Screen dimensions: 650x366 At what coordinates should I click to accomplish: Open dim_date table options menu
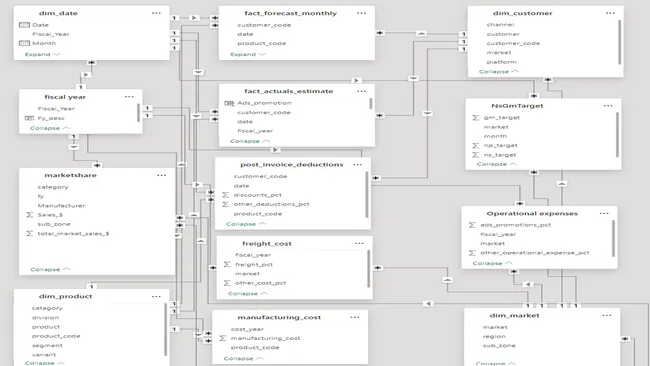156,13
